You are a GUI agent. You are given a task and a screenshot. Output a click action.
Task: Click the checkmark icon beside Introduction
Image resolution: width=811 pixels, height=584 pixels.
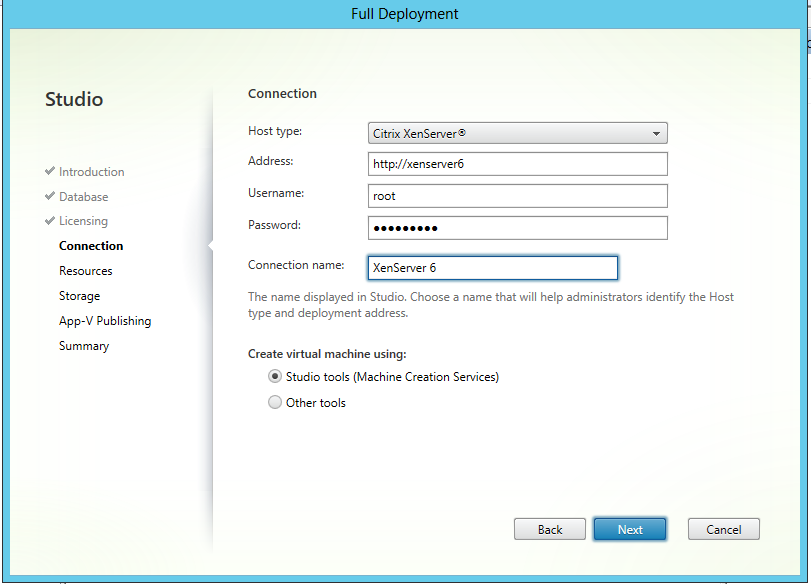50,172
